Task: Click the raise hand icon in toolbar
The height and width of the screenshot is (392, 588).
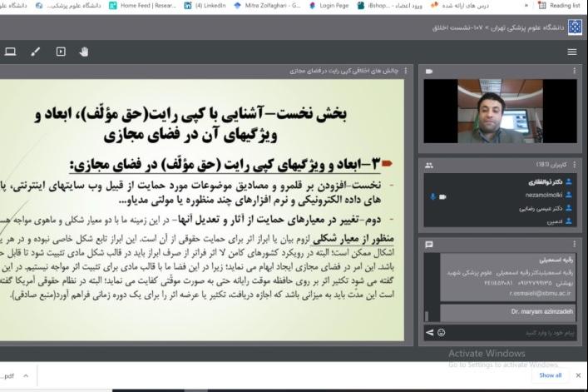Action: pyautogui.click(x=83, y=52)
